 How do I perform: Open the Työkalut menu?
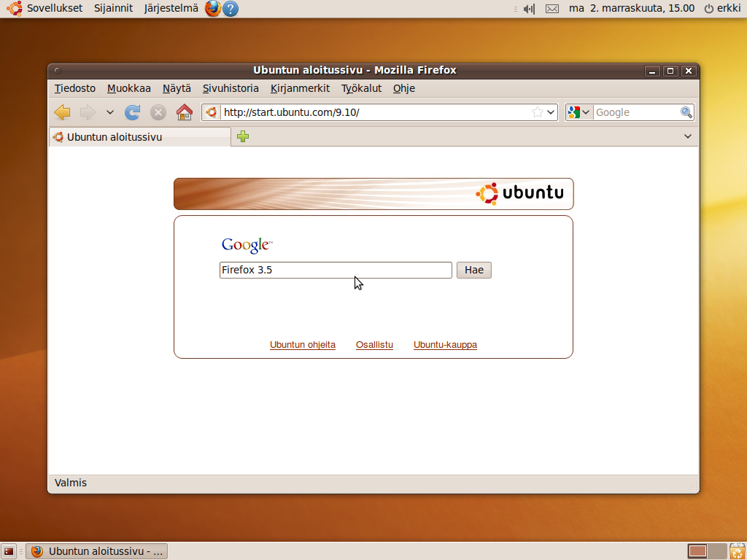pos(361,88)
